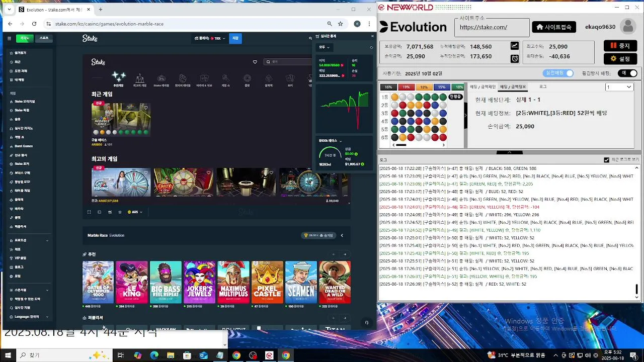The width and height of the screenshot is (644, 362).
Task: Open the Language 한국어 selector
Action: click(29, 317)
